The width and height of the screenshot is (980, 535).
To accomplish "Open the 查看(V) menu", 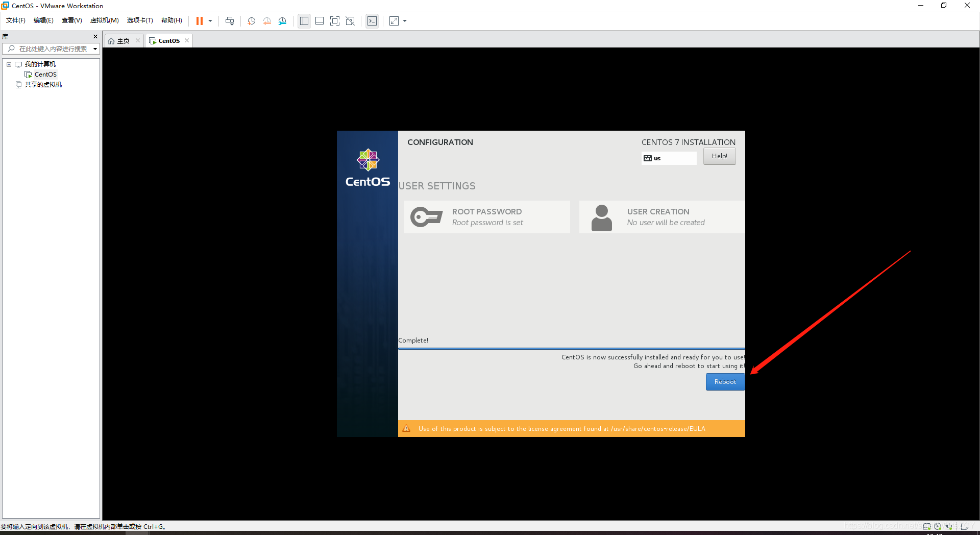I will coord(72,20).
